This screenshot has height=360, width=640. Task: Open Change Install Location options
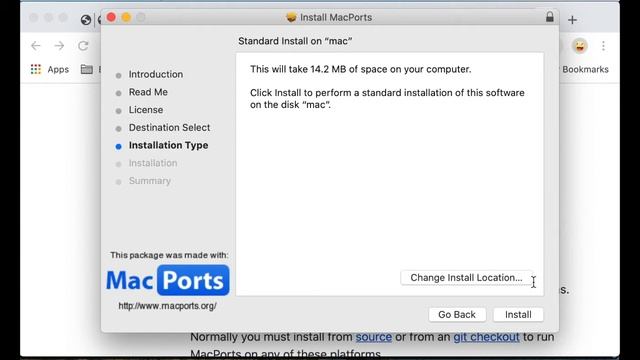pos(466,278)
